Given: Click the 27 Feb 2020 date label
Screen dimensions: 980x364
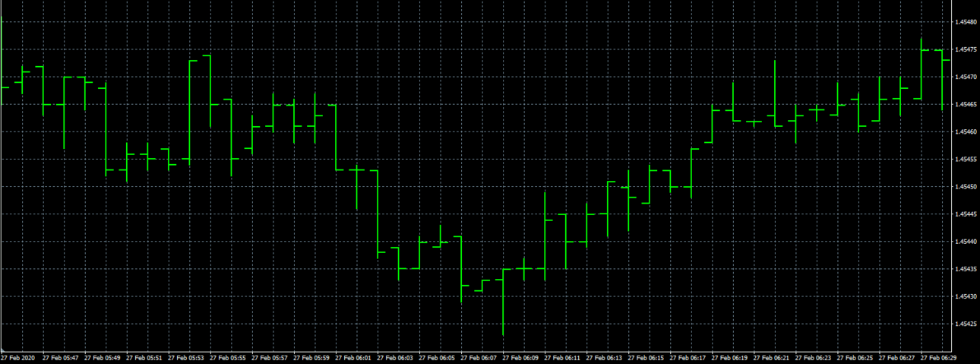Looking at the screenshot, I should (17, 358).
